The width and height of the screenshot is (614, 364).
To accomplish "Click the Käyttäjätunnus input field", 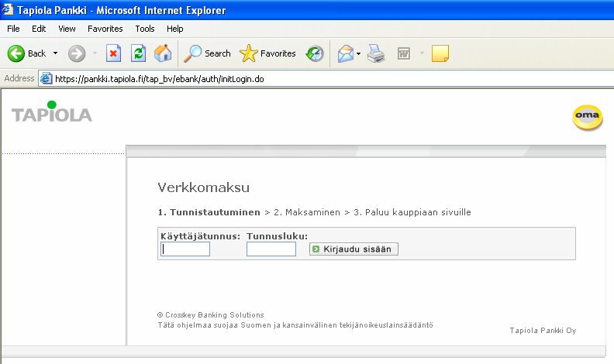I will click(185, 249).
